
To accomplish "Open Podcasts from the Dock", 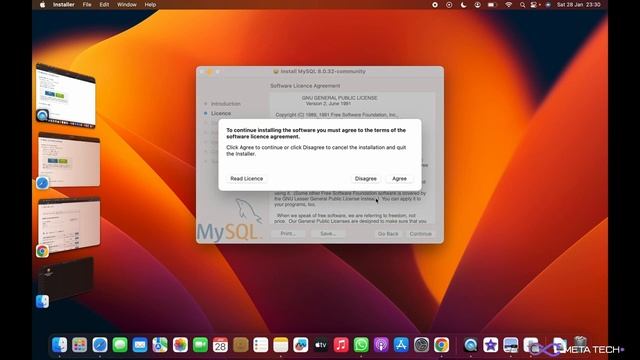I will point(381,345).
